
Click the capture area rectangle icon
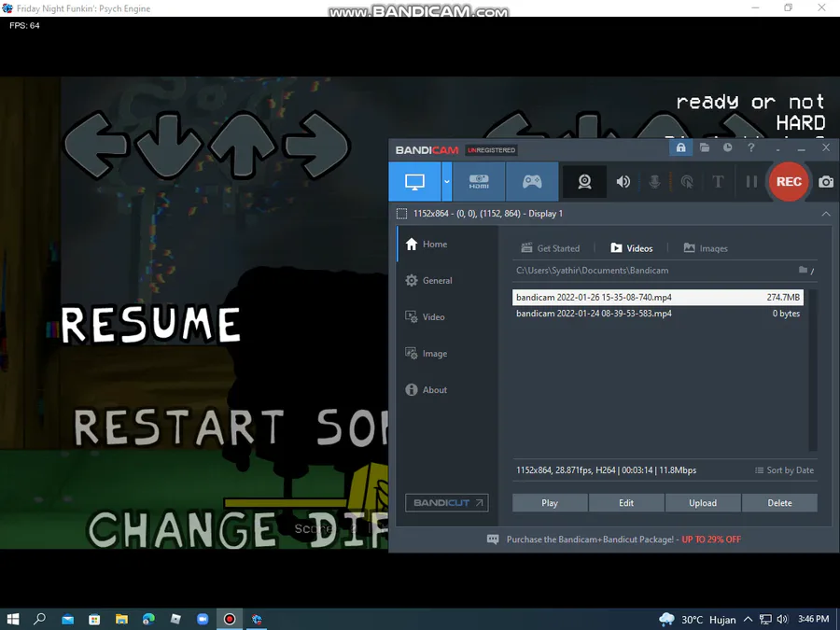coord(401,214)
